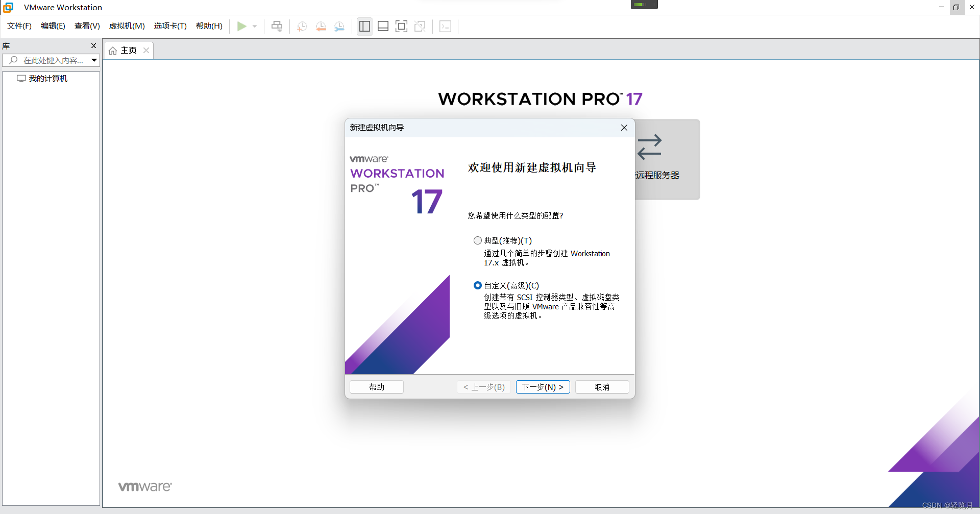980x514 pixels.
Task: Open the 选项卡(T) menu
Action: (x=170, y=26)
